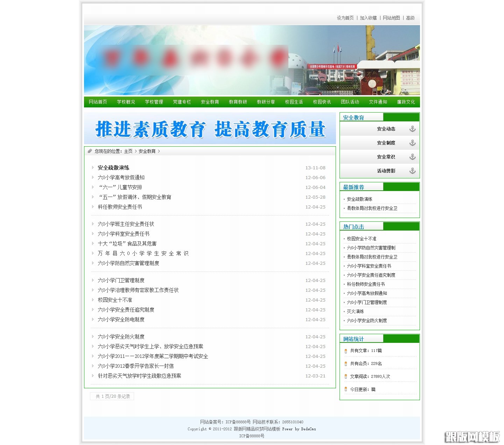Click 六0小学科室安全责任书 in 热门点击
This screenshot has height=445, width=504.
[369, 266]
